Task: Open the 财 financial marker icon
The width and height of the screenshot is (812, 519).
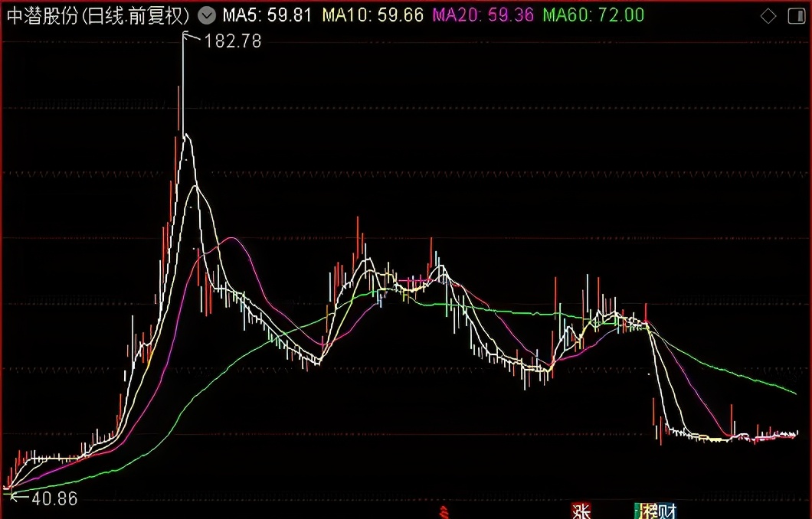Action: point(668,511)
